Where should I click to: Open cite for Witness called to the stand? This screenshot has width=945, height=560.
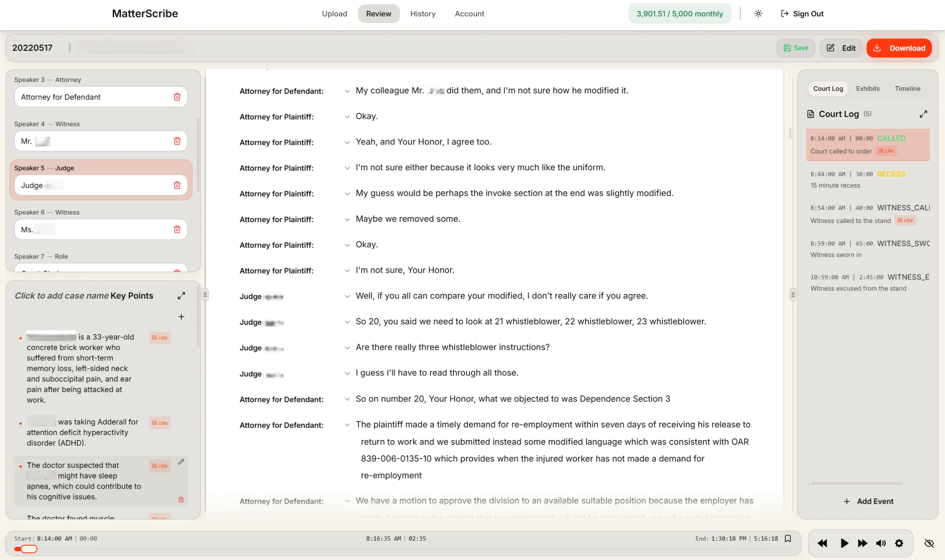pos(905,220)
